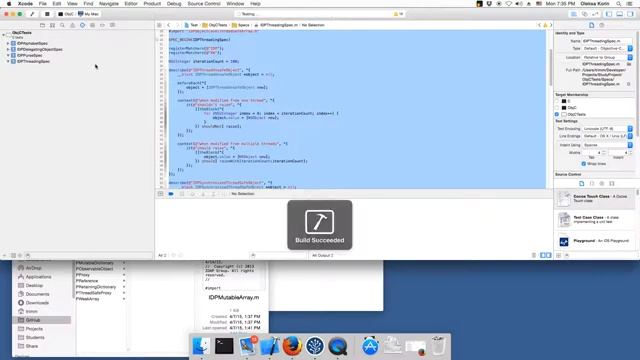Image resolution: width=640 pixels, height=360 pixels.
Task: Open the Indent Using dropdown
Action: point(607,145)
